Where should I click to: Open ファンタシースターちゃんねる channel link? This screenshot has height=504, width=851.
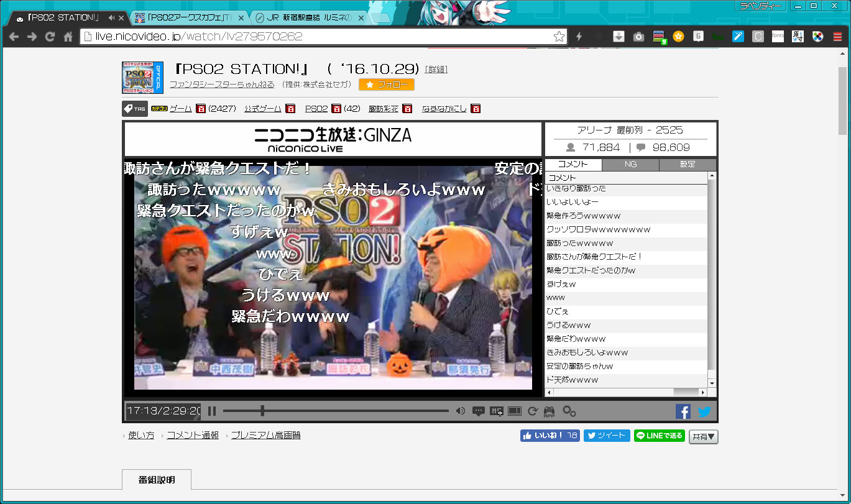222,85
